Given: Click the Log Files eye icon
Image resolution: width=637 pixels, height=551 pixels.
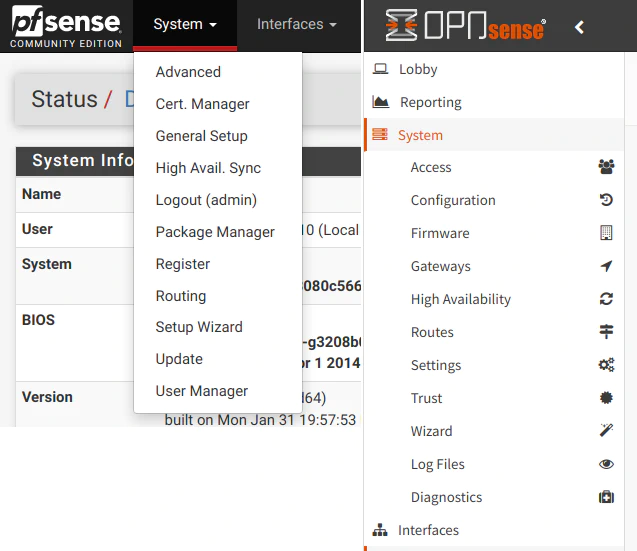Looking at the screenshot, I should [606, 464].
